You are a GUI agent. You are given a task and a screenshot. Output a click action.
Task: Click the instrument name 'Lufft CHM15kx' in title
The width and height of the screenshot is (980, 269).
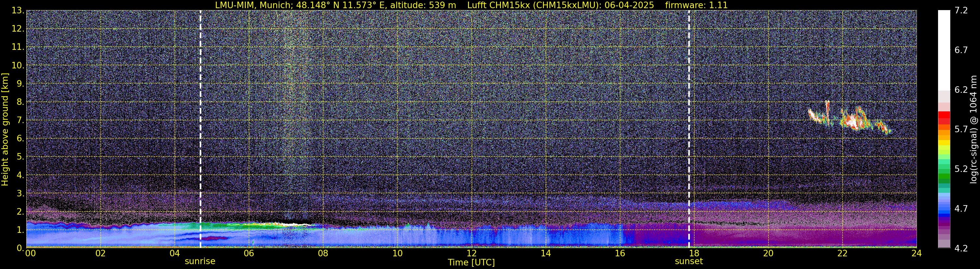click(500, 5)
